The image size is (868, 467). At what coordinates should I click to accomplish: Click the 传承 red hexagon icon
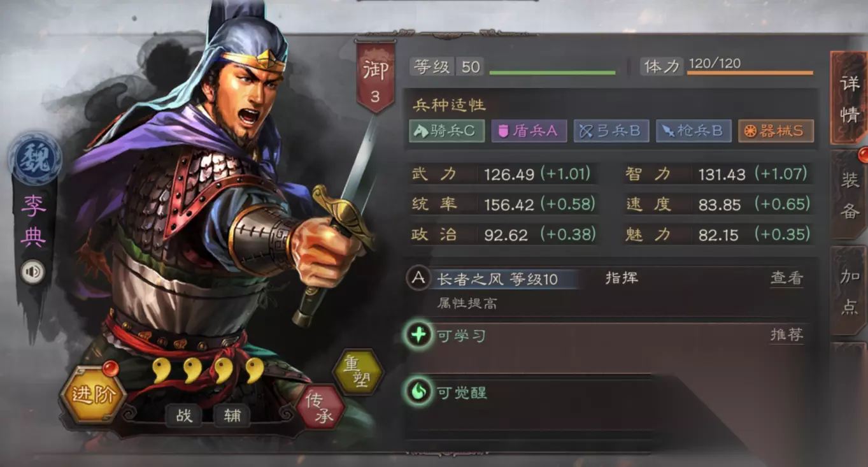tap(320, 407)
